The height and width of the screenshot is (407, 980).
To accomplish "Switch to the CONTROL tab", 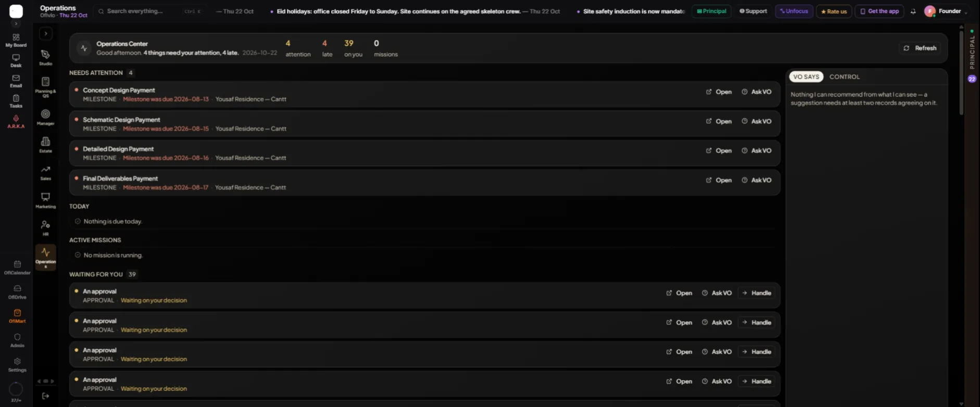I will [x=845, y=77].
